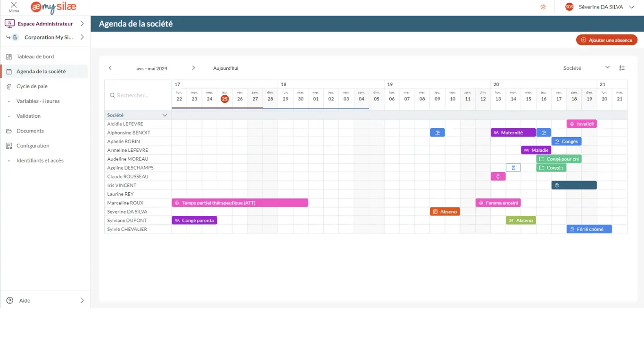The width and height of the screenshot is (644, 362).
Task: Click week 20 header
Action: pyautogui.click(x=496, y=84)
